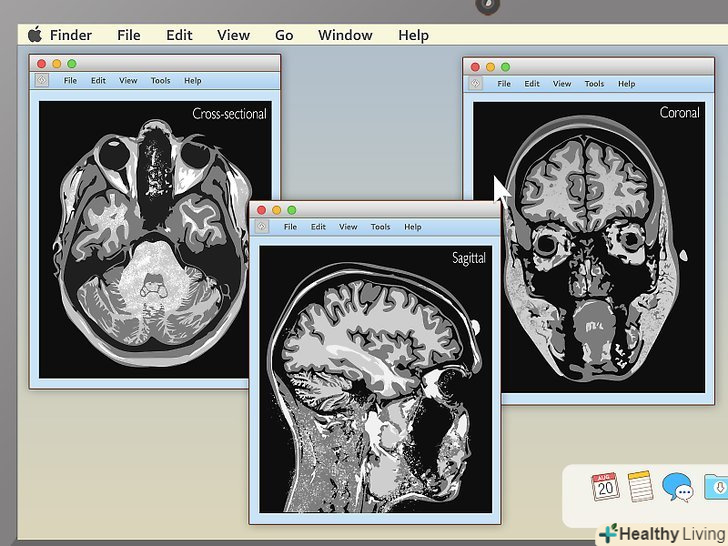Image resolution: width=728 pixels, height=546 pixels.
Task: Select the Sagittal MRI image
Action: pyautogui.click(x=376, y=379)
